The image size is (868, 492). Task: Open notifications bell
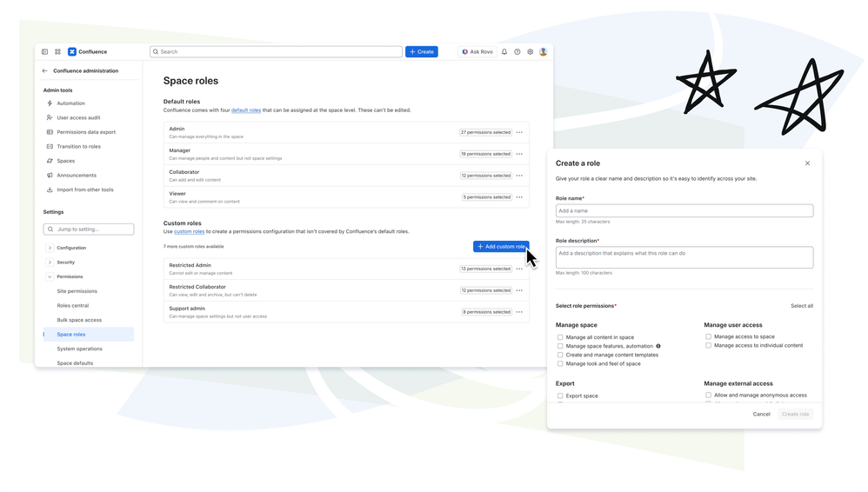pos(504,51)
